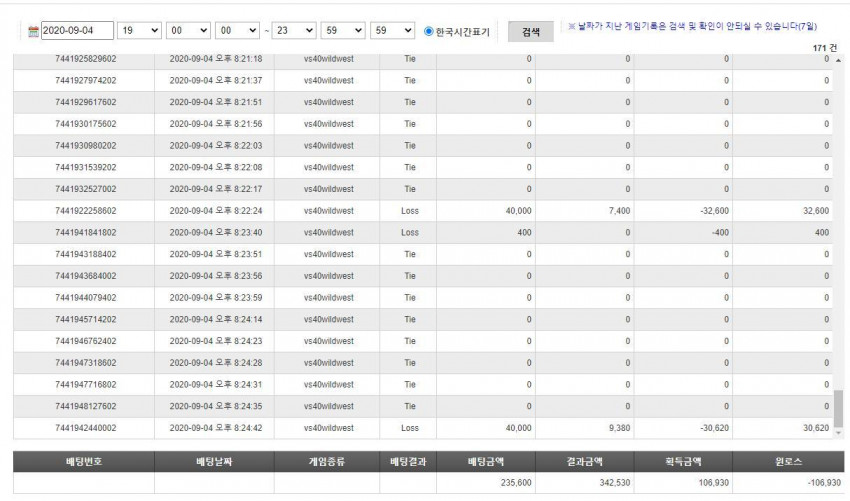Open the start second dropdown

click(x=237, y=30)
